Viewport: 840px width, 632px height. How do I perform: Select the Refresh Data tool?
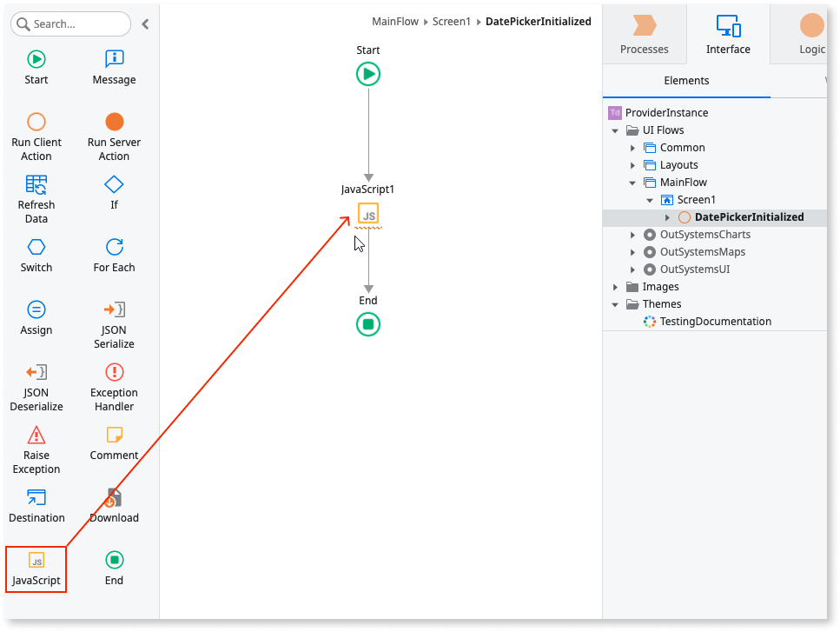tap(36, 193)
